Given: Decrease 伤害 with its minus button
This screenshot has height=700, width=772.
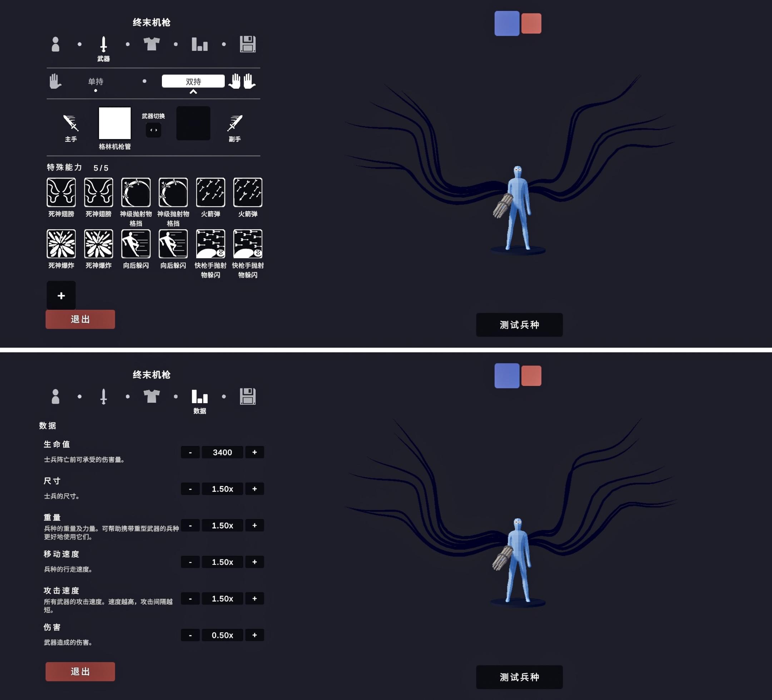Looking at the screenshot, I should click(190, 635).
